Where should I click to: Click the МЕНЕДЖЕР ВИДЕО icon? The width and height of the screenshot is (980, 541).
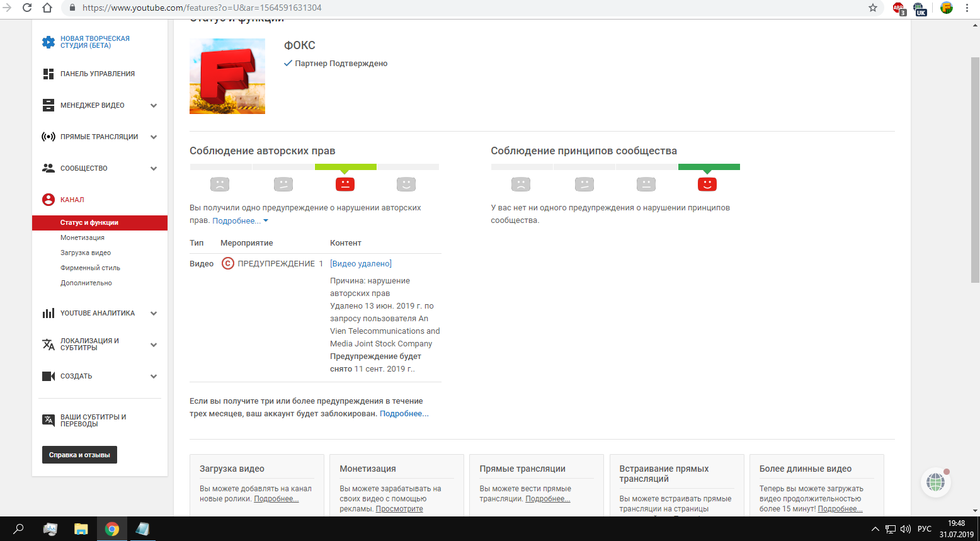coord(48,105)
